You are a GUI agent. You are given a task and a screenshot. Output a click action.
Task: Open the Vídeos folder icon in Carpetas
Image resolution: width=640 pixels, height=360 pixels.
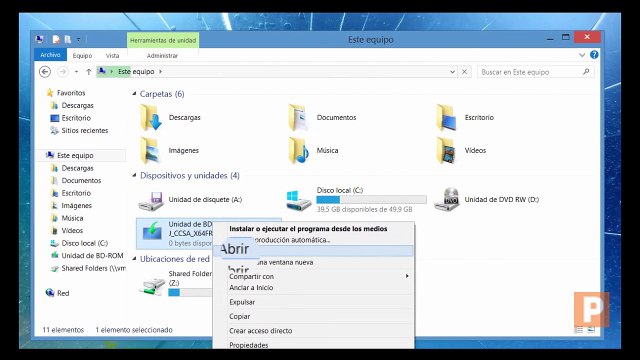point(446,151)
